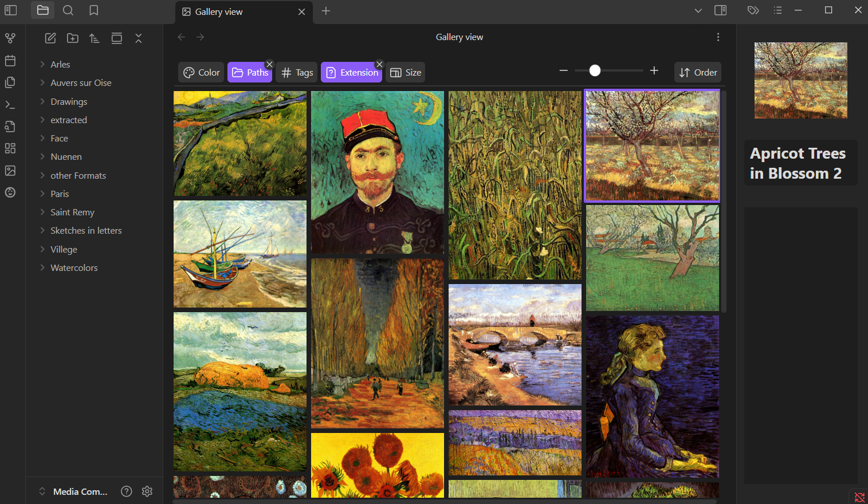Open the daily note calendar icon
The height and width of the screenshot is (504, 868).
(x=10, y=61)
